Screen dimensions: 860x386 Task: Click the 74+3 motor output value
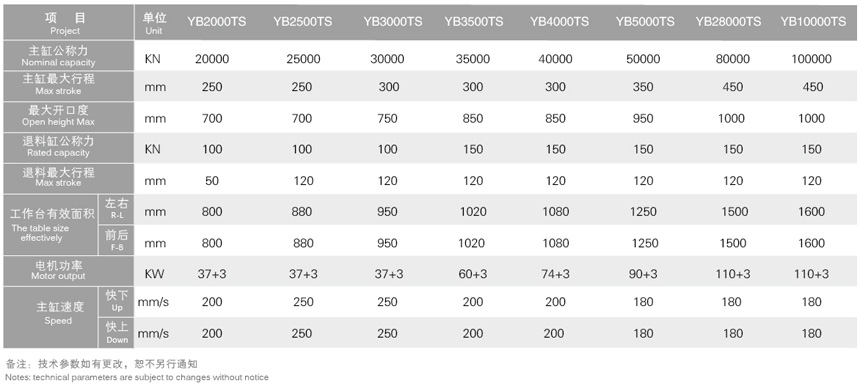pyautogui.click(x=555, y=274)
